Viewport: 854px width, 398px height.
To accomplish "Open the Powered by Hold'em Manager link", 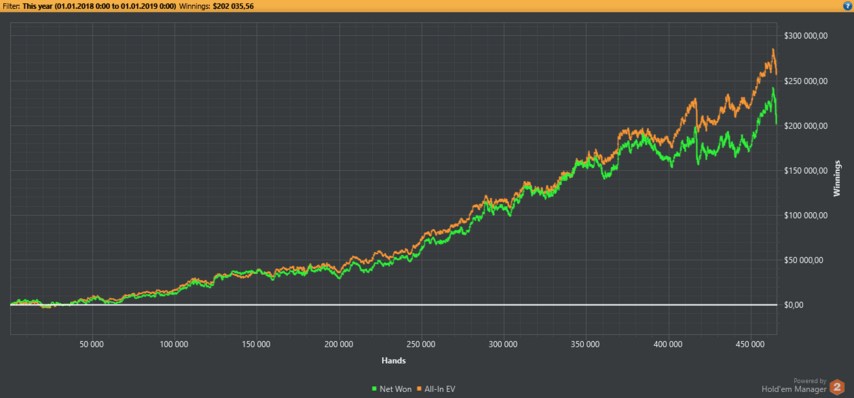I will (x=794, y=385).
